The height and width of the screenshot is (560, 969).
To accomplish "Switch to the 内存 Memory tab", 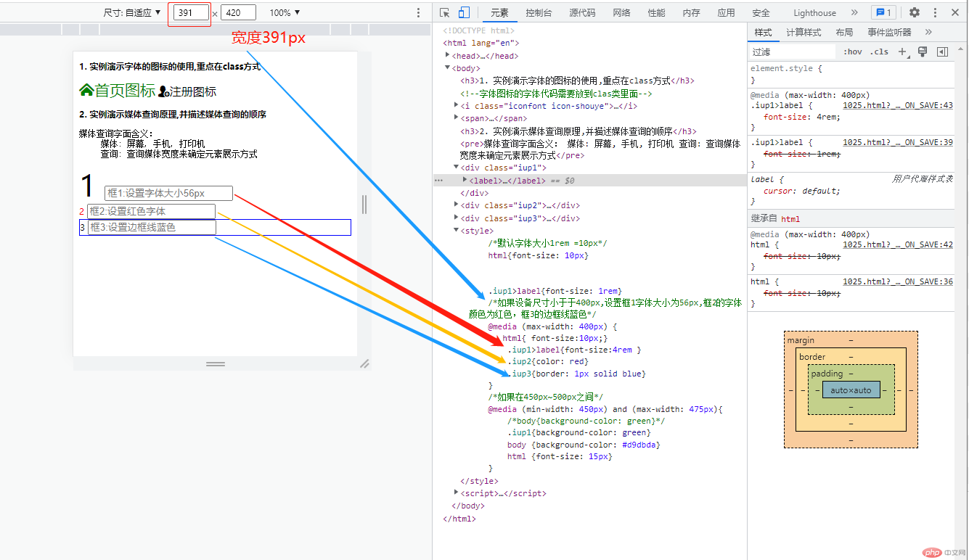I will point(691,12).
